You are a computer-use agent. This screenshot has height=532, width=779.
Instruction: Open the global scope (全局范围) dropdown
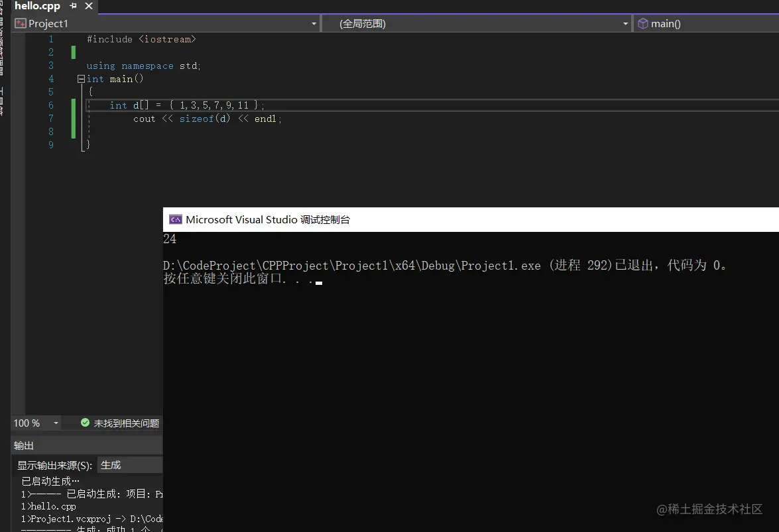pos(625,24)
